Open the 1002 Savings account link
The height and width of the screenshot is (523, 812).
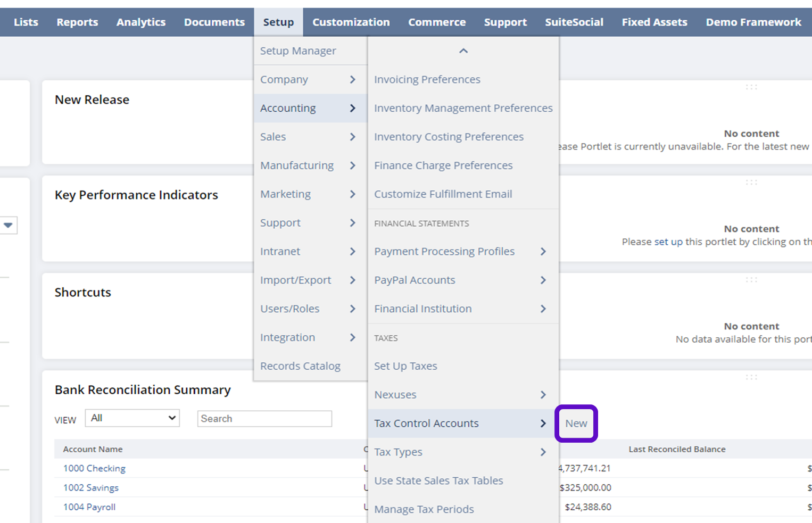91,488
